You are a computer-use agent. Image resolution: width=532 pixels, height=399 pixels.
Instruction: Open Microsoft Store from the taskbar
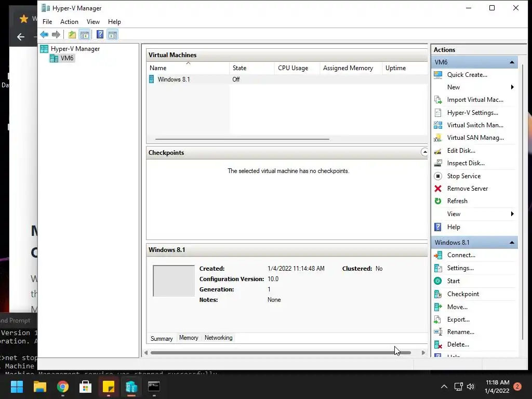(x=86, y=387)
